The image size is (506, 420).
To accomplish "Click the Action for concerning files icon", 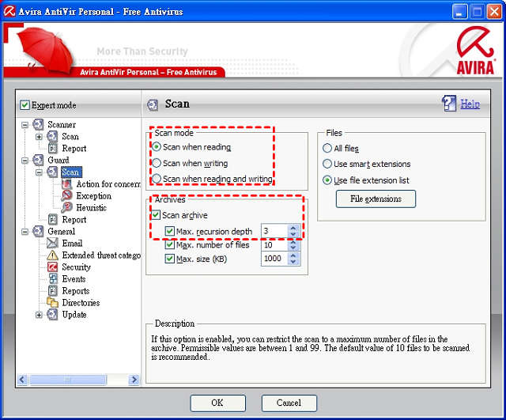I will point(66,184).
